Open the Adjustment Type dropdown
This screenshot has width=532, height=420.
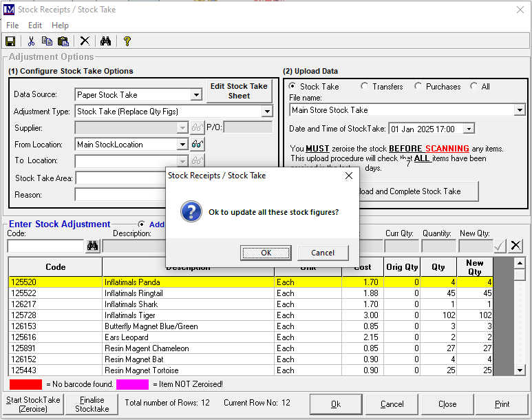pos(267,112)
